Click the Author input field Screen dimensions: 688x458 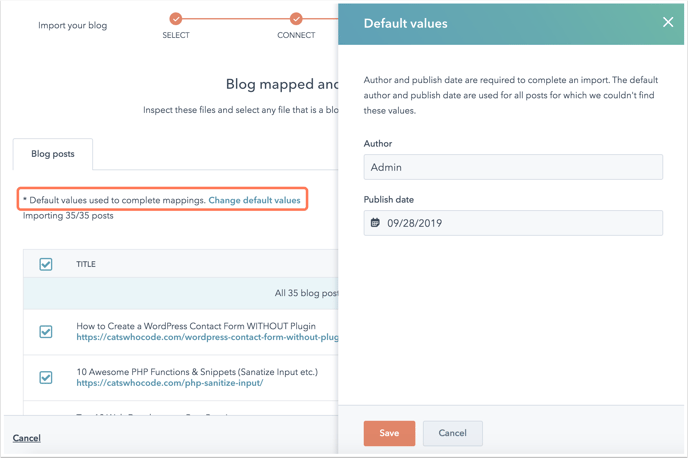pos(513,167)
